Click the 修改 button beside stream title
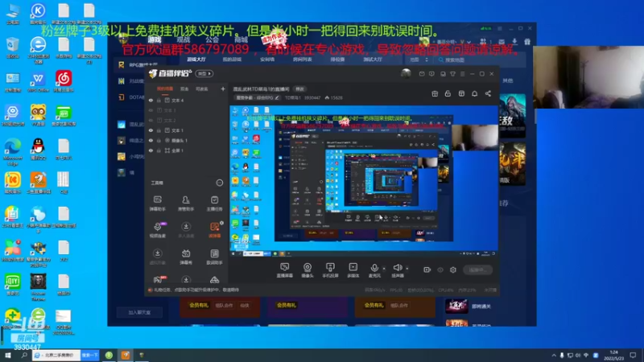This screenshot has width=644, height=362. point(300,89)
